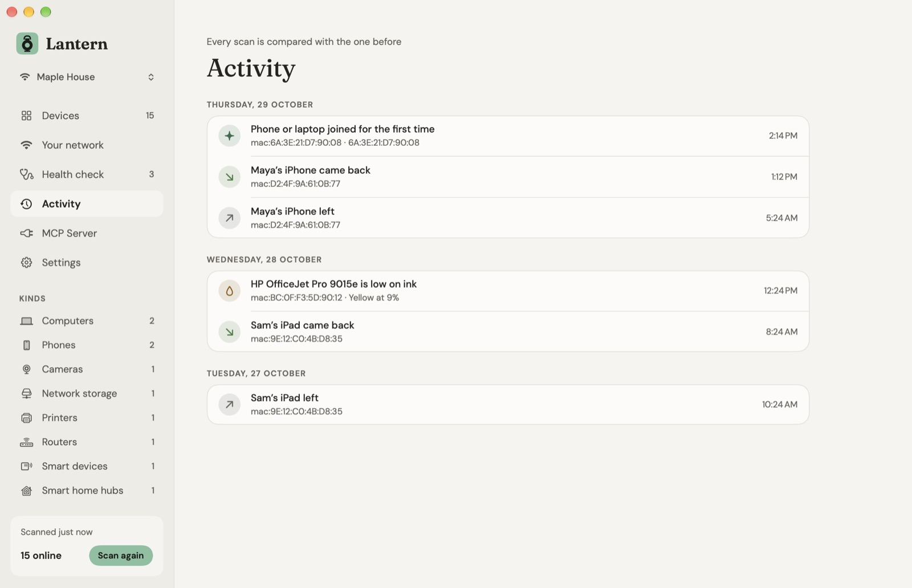The height and width of the screenshot is (588, 912).
Task: Click ink drop icon on HP OfficeJet event
Action: click(229, 291)
